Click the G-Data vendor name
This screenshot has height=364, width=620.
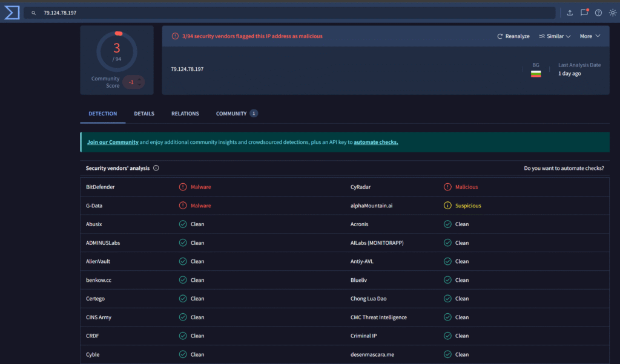coord(94,206)
